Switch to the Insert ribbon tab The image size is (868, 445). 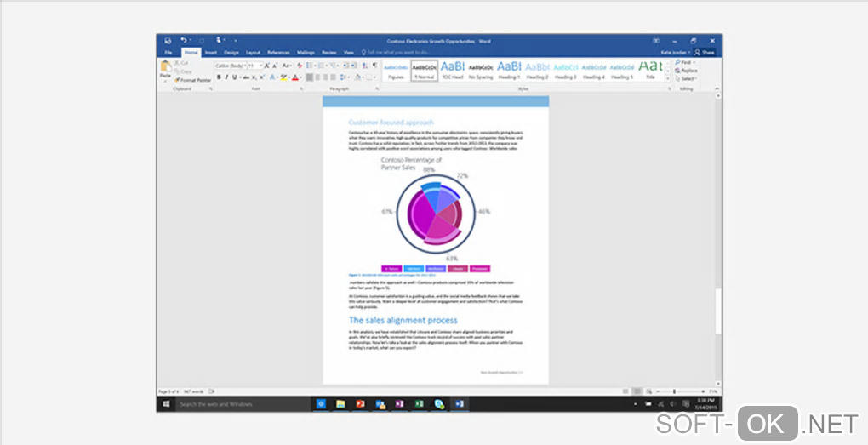(x=210, y=53)
